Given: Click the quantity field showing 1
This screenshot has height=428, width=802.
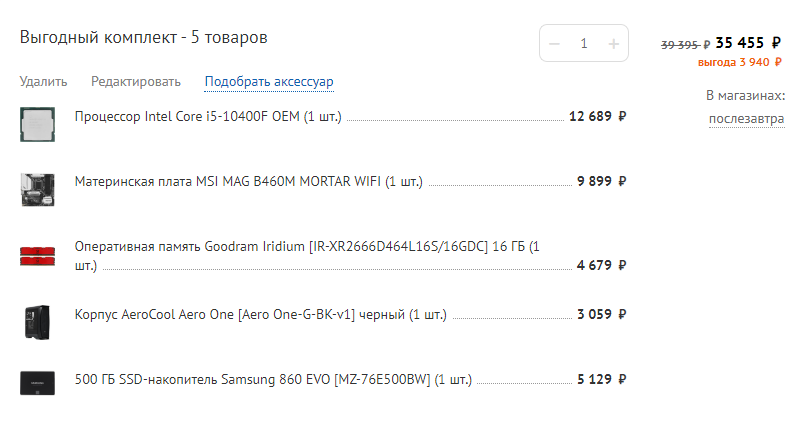Looking at the screenshot, I should coord(584,44).
